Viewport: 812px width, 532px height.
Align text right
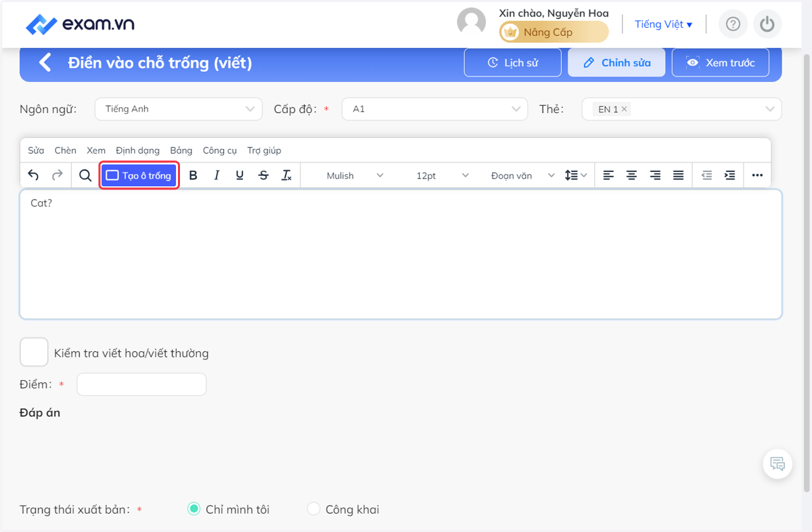coord(655,175)
